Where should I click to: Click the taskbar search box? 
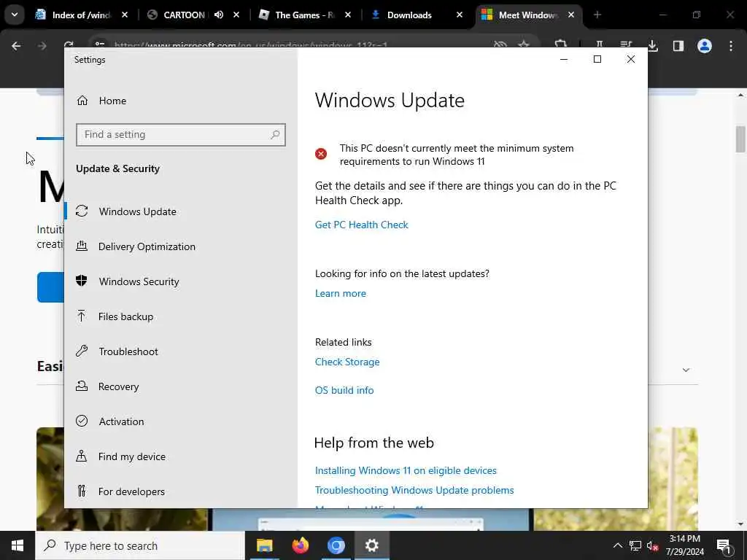point(140,545)
